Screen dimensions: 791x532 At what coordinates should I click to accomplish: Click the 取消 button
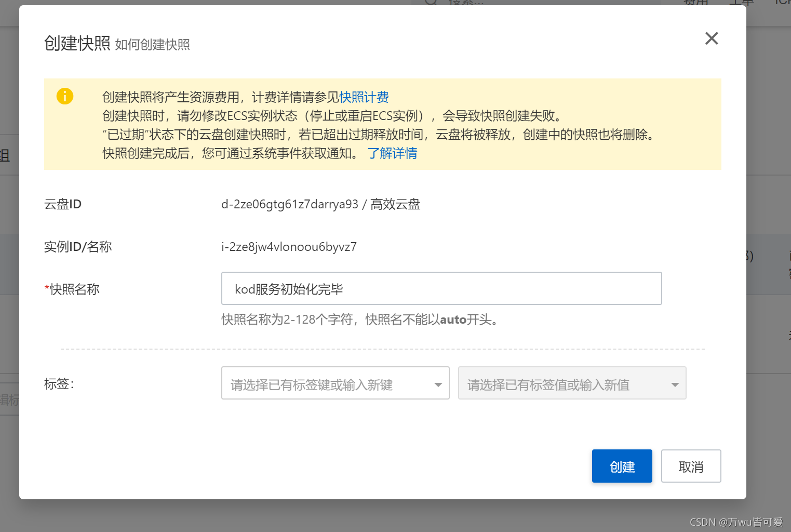click(x=691, y=466)
